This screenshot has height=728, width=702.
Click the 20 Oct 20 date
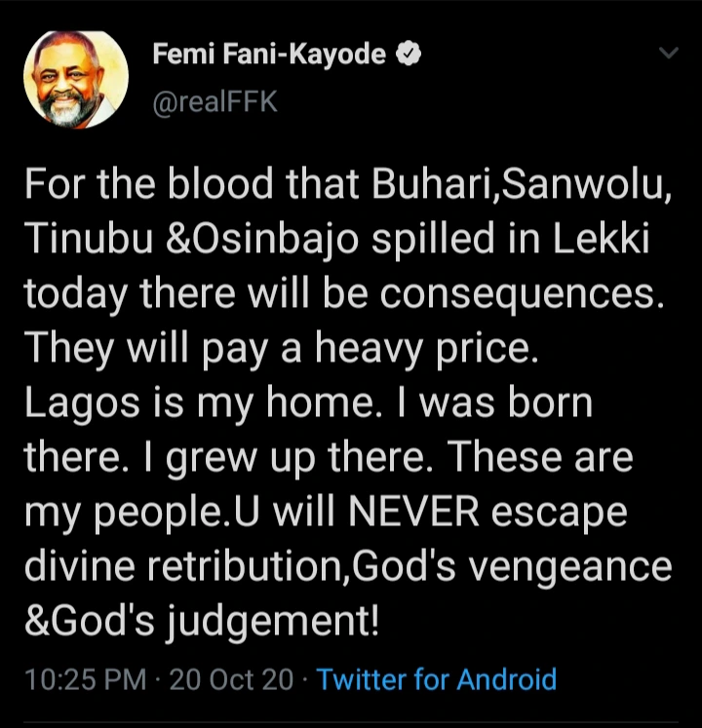click(x=230, y=679)
